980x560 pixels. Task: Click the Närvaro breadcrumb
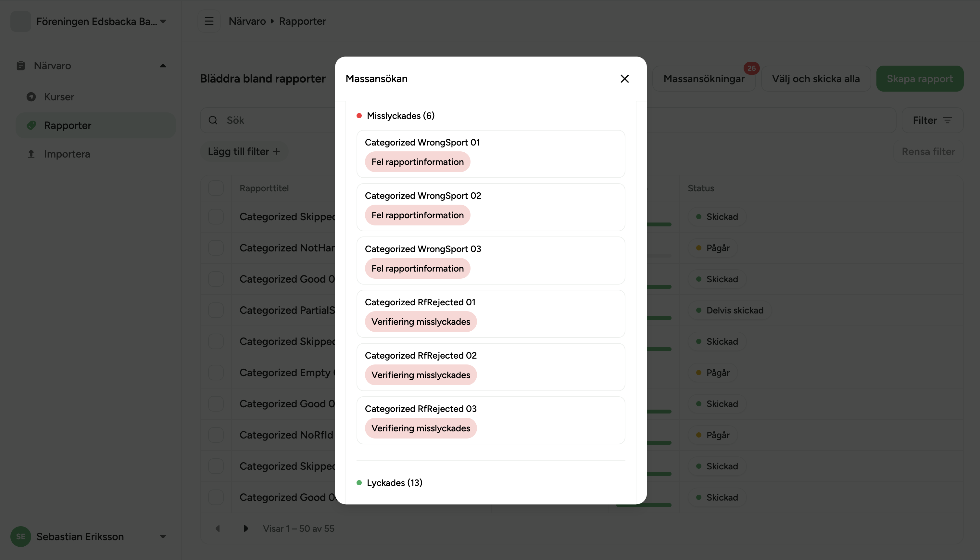pos(247,21)
